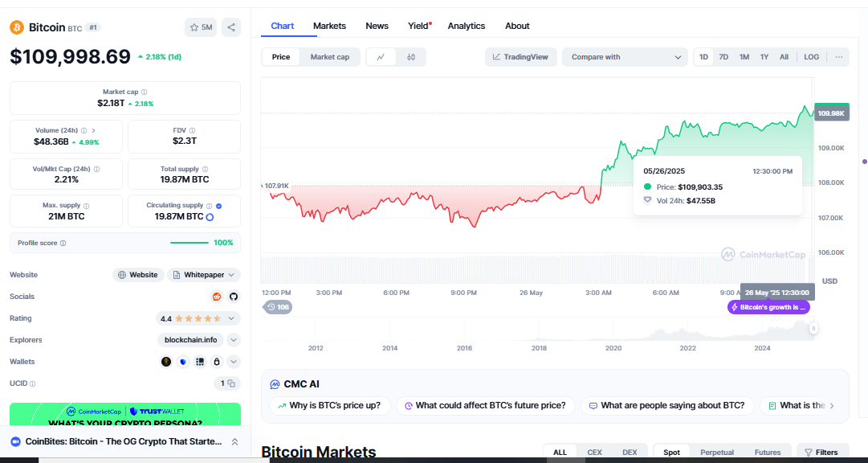Ask "What could affect BTC's future price?"
Viewport: 868px width, 463px height.
click(x=486, y=406)
